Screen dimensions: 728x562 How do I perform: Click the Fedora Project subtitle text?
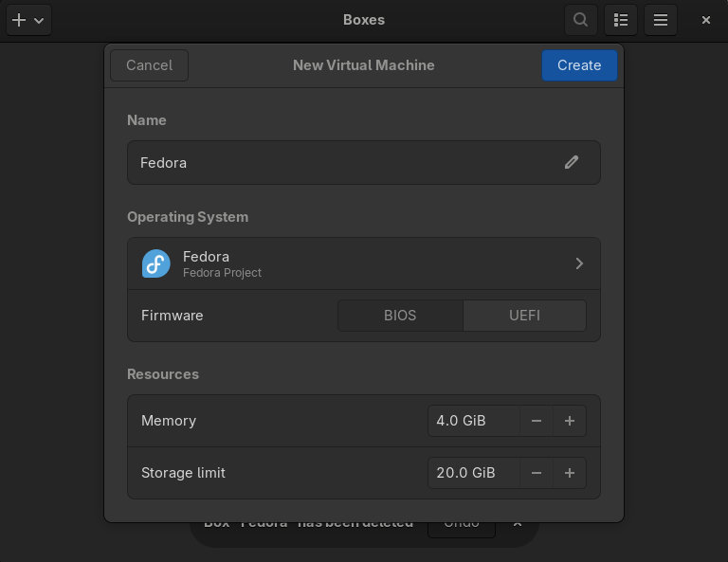[222, 273]
